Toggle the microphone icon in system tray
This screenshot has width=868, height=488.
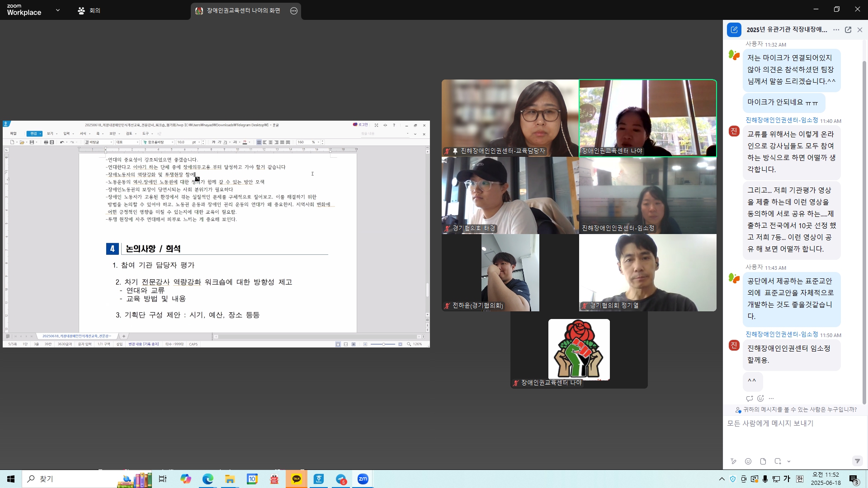[x=765, y=479]
